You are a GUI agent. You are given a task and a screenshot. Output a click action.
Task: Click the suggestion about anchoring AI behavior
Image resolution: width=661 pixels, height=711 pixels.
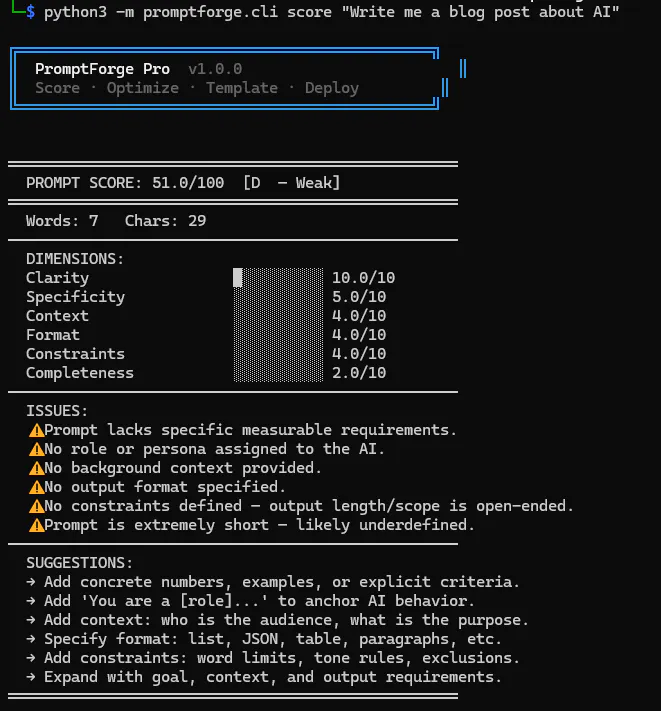tap(259, 601)
